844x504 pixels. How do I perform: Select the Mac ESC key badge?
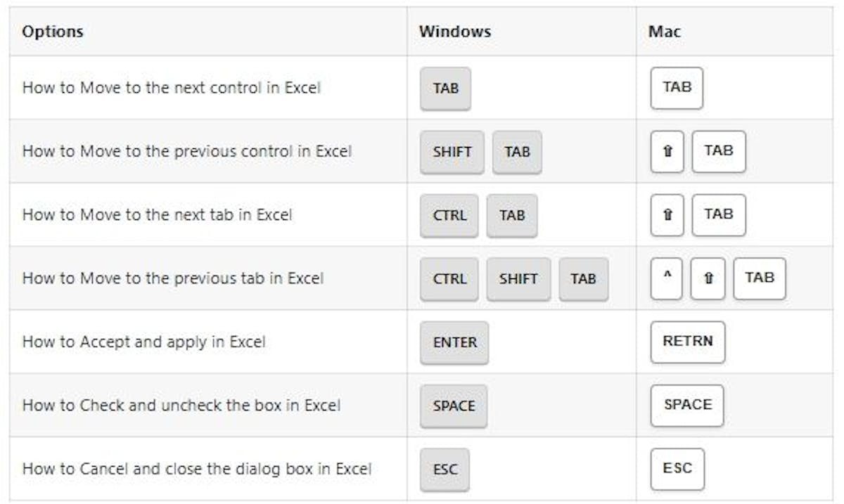coord(677,468)
